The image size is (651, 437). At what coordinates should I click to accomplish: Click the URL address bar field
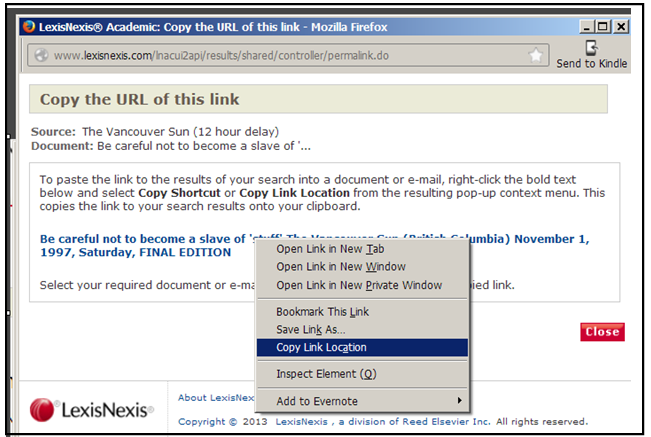pyautogui.click(x=288, y=55)
